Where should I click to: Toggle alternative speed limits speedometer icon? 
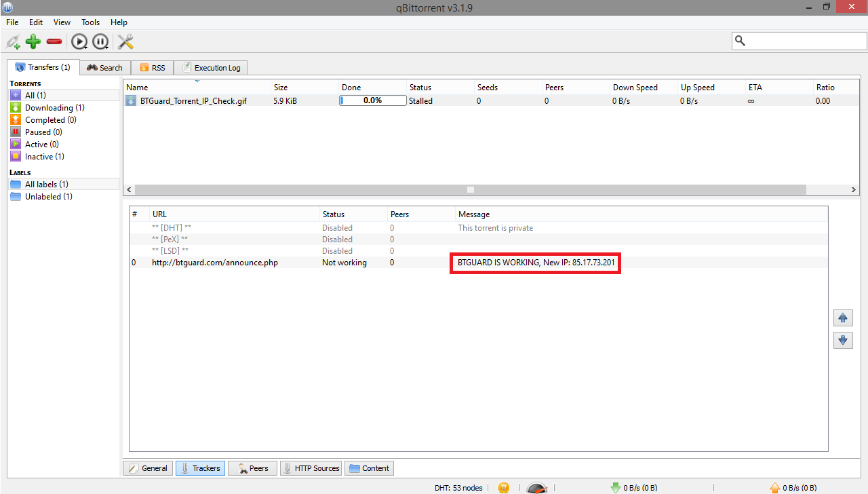point(536,488)
